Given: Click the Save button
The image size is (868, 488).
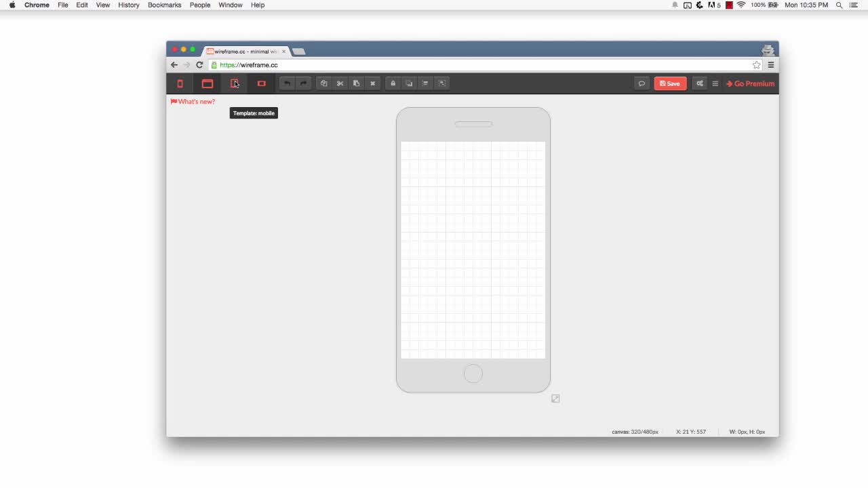Looking at the screenshot, I should 670,83.
